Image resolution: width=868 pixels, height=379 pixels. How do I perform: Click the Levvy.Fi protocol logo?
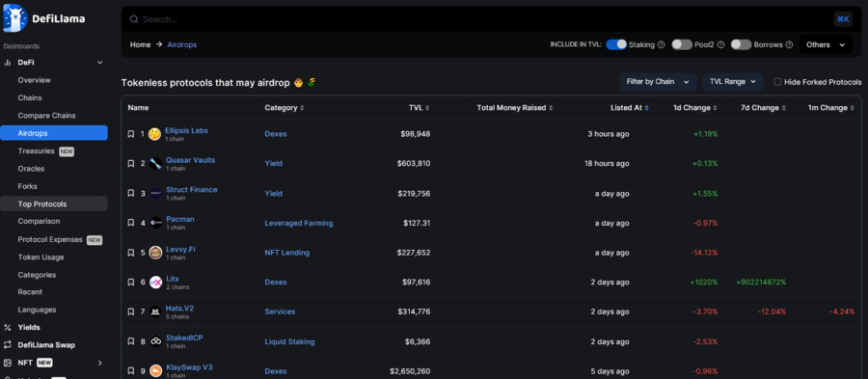click(x=155, y=253)
